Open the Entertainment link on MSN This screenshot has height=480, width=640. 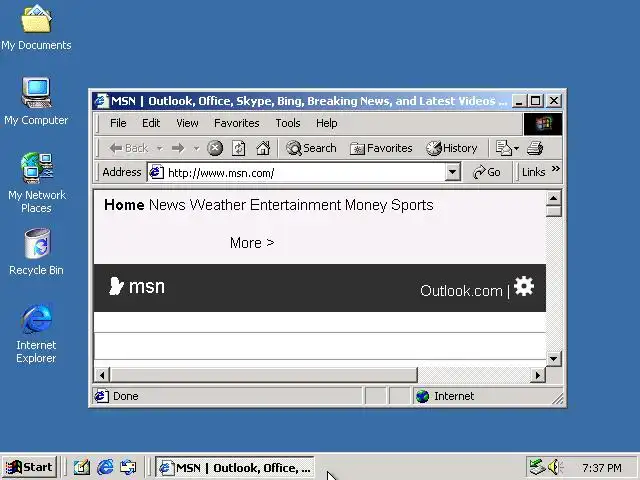pos(295,205)
